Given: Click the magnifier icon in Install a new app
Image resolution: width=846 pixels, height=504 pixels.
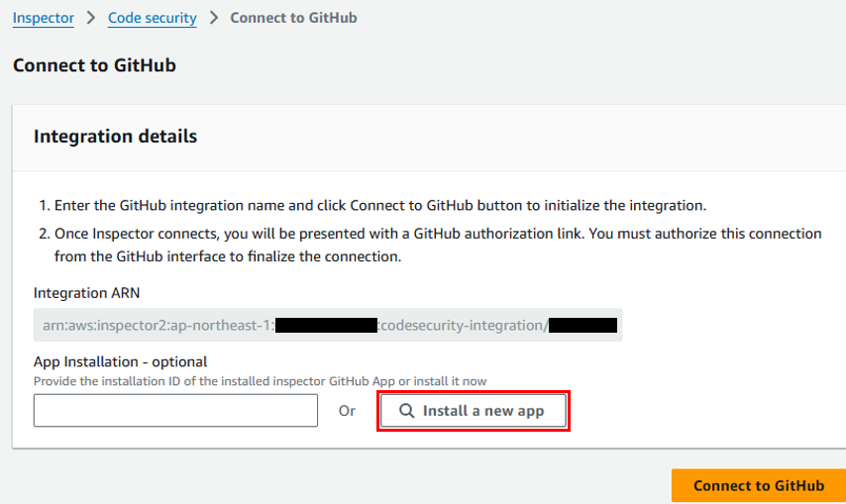Looking at the screenshot, I should pos(406,411).
